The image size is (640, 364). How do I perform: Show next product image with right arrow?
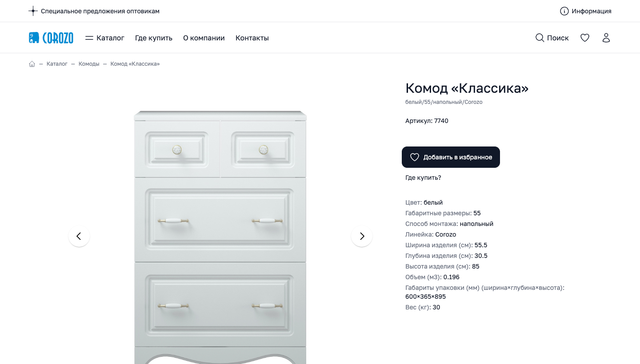point(362,236)
